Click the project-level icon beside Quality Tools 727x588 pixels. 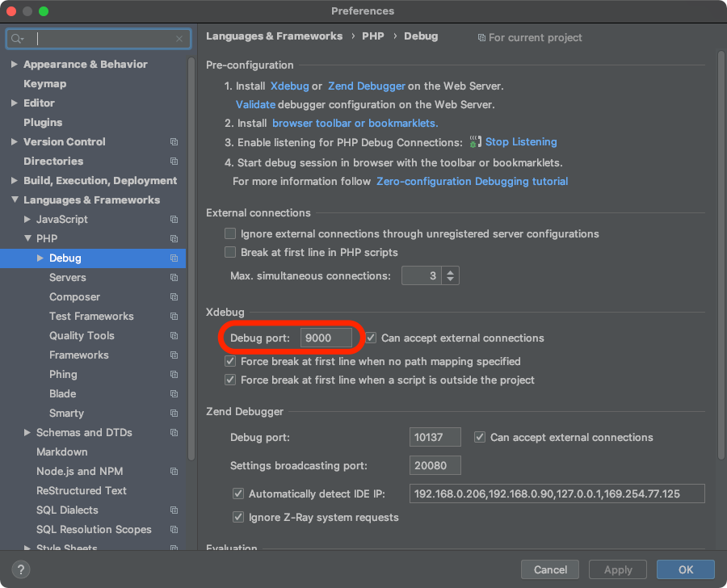point(174,336)
